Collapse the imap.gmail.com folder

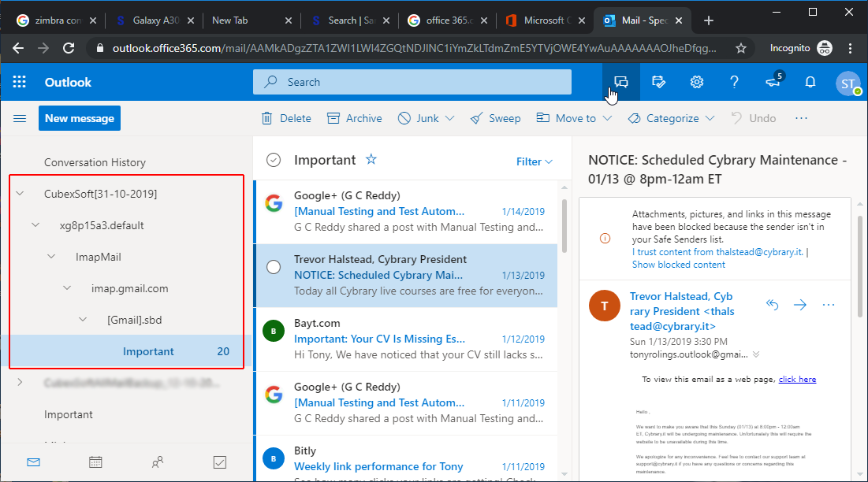tap(67, 288)
